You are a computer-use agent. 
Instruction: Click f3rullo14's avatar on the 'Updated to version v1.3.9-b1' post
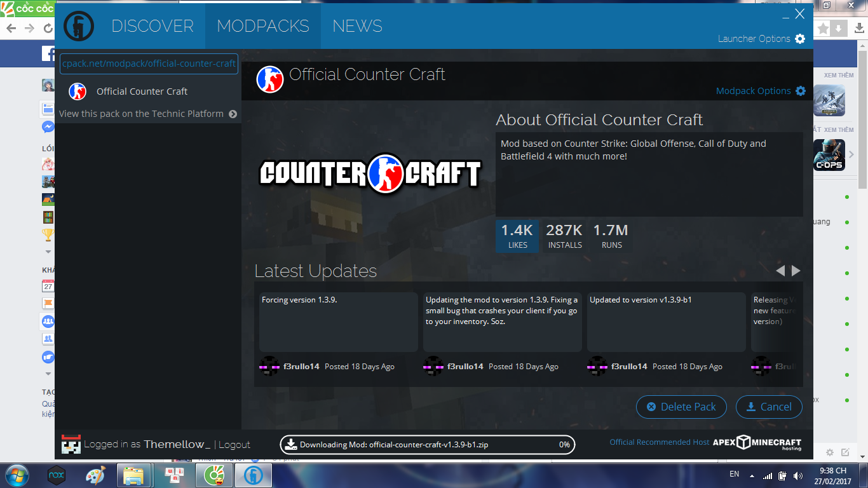coord(597,366)
